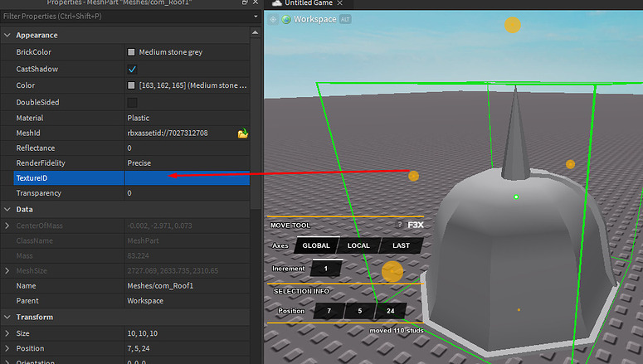
Task: Select the LAST axes button
Action: click(x=401, y=245)
